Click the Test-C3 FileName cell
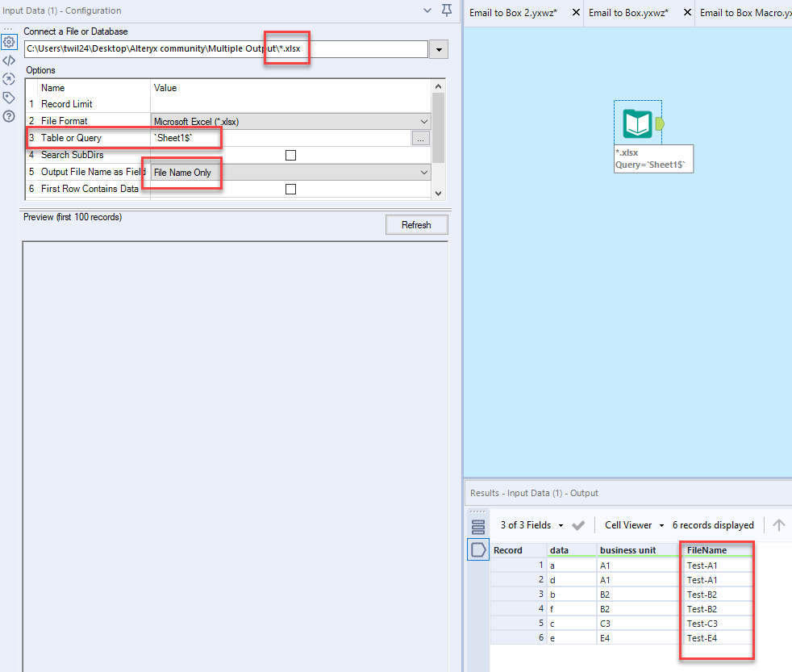Image resolution: width=792 pixels, height=672 pixels. click(717, 624)
